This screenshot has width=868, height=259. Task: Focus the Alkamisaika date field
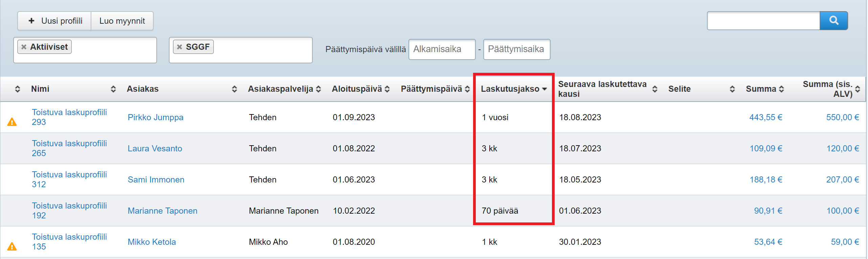click(442, 49)
